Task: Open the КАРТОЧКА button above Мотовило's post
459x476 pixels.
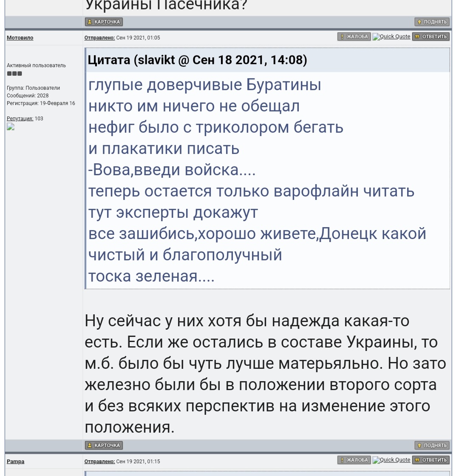Action: [x=104, y=22]
